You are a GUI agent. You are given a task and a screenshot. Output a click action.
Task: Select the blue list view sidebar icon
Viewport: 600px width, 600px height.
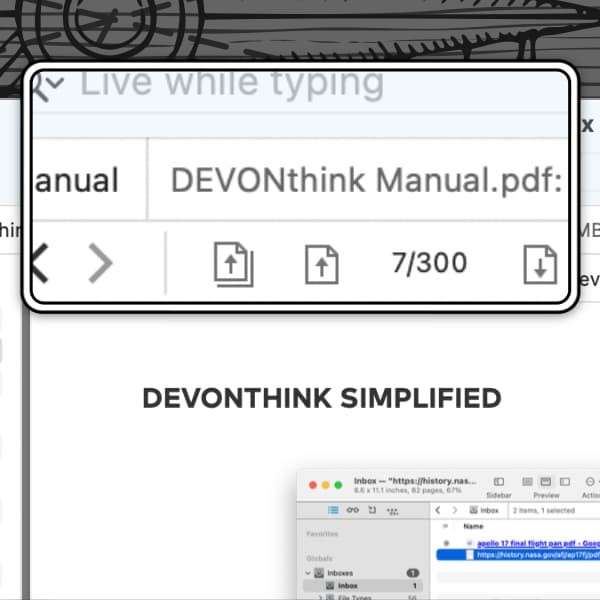(x=333, y=510)
